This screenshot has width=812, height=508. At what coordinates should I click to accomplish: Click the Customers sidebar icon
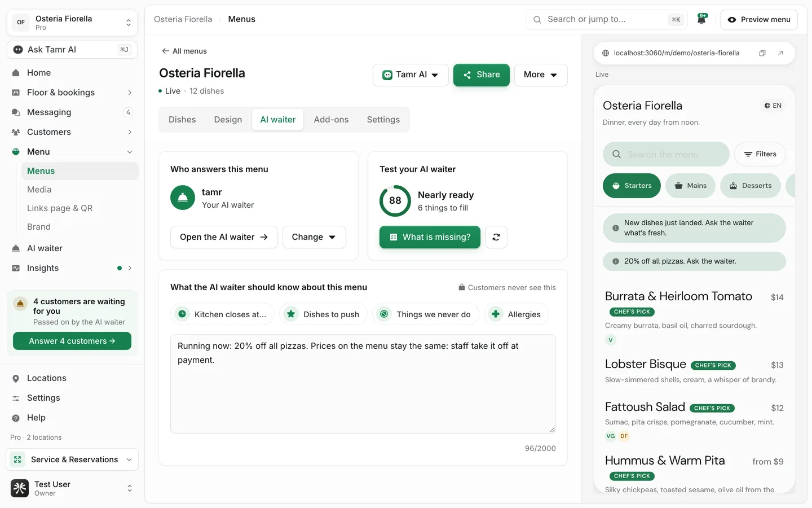point(16,132)
